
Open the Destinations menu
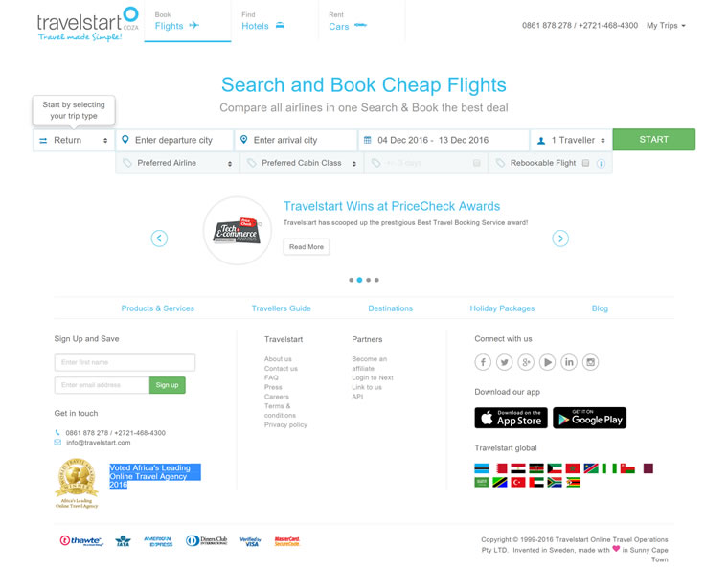pos(390,308)
